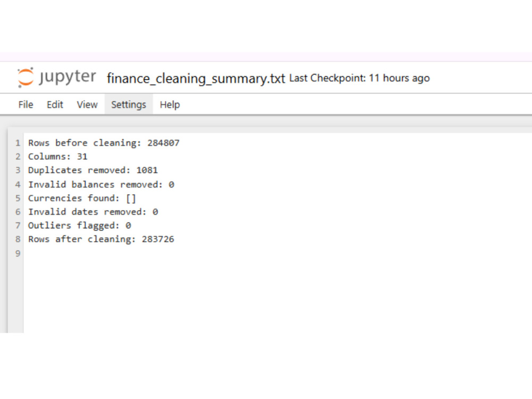Image resolution: width=532 pixels, height=399 pixels.
Task: Click empty line number 9 in gutter
Action: coord(18,253)
